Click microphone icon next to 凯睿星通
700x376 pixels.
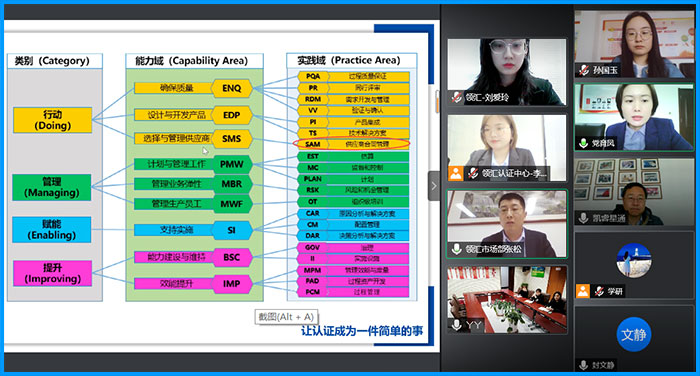(583, 218)
